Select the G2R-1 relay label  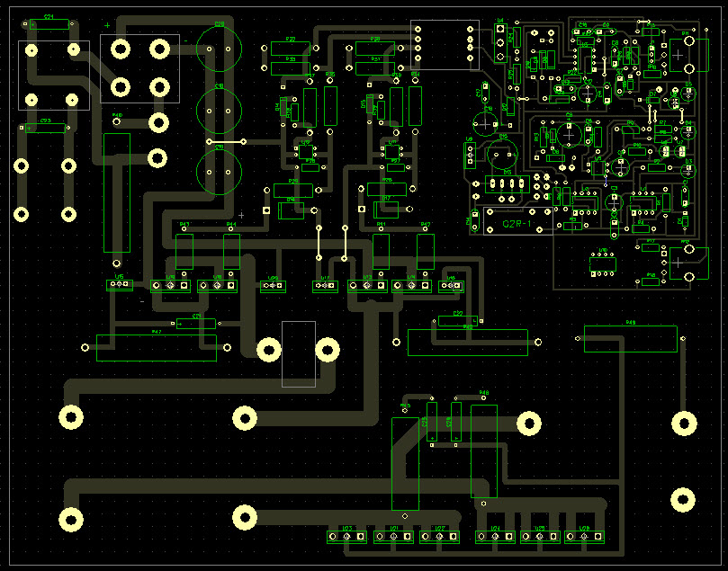(517, 224)
